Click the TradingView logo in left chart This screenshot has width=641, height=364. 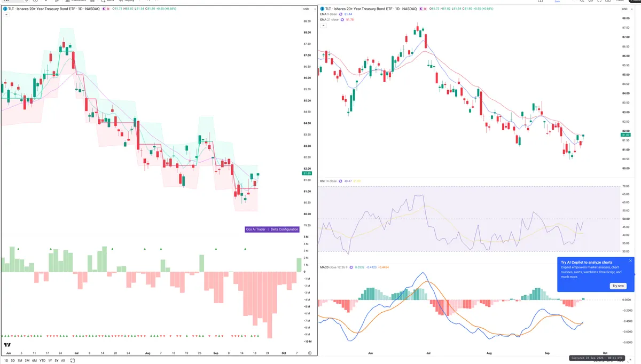pos(7,345)
